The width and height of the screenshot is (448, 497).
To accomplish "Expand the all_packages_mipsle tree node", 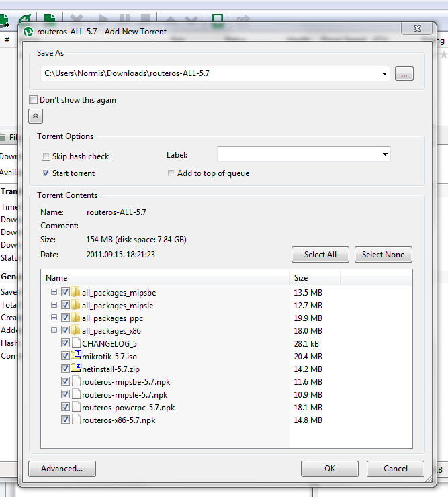I will [54, 305].
